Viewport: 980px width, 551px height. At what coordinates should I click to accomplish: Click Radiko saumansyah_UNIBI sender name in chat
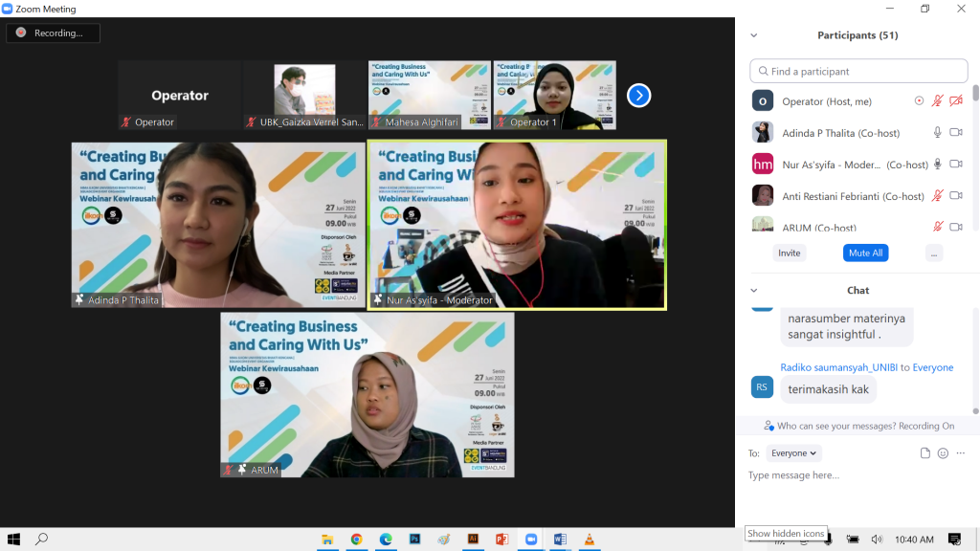click(x=838, y=367)
